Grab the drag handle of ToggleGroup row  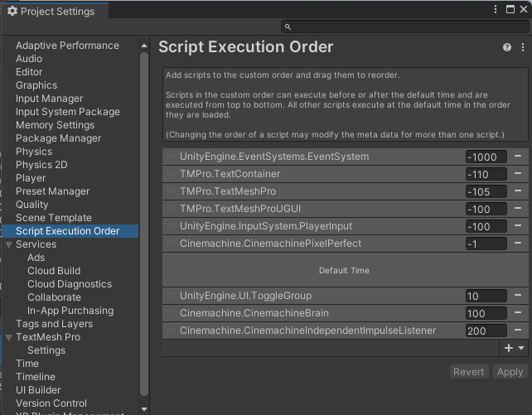(171, 296)
